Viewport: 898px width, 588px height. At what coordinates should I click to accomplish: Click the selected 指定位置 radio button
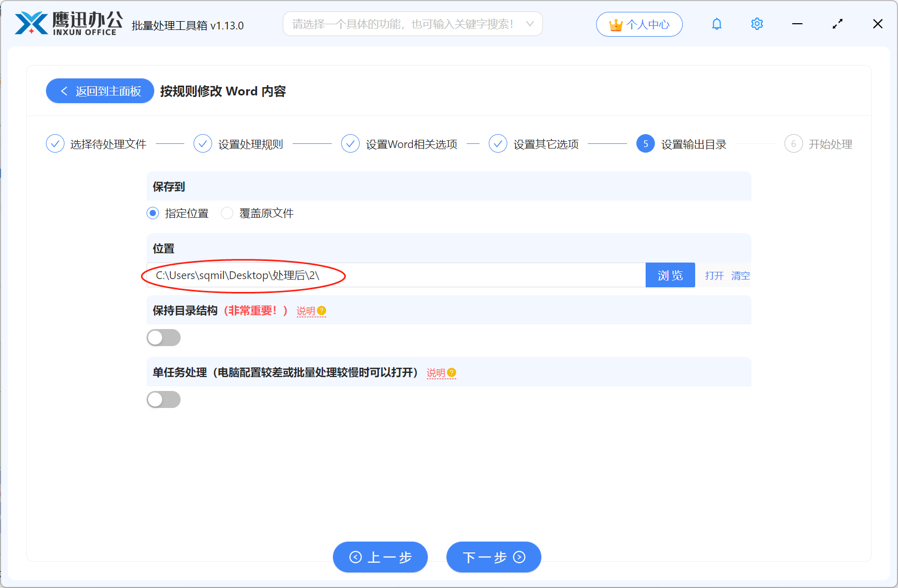click(x=152, y=213)
